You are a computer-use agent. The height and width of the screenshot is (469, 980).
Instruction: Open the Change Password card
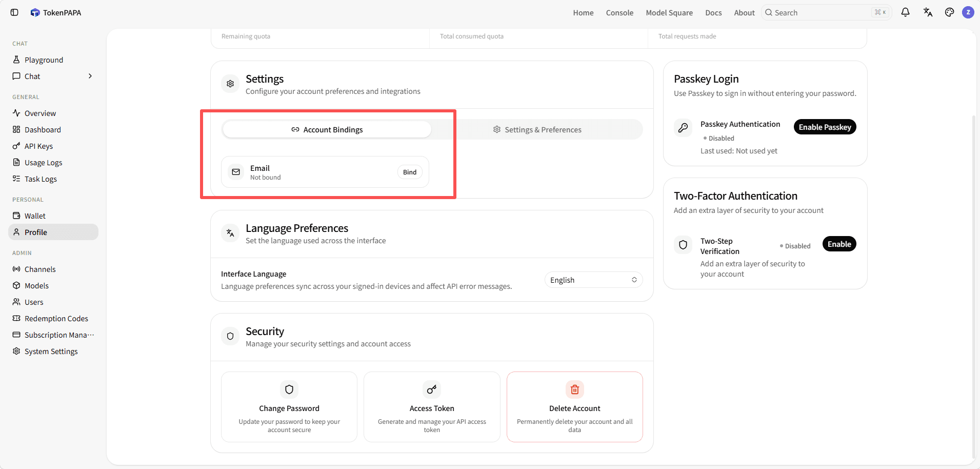pos(289,406)
